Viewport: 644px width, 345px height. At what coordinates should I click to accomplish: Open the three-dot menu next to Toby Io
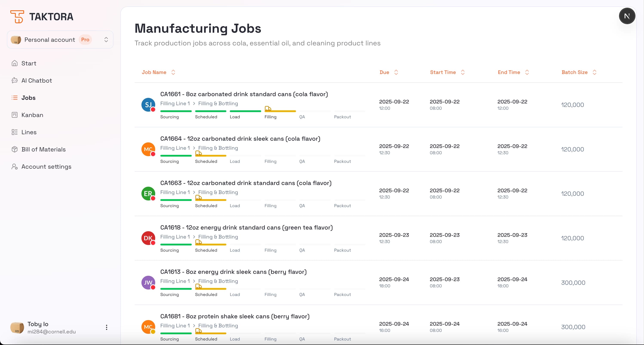[106, 327]
